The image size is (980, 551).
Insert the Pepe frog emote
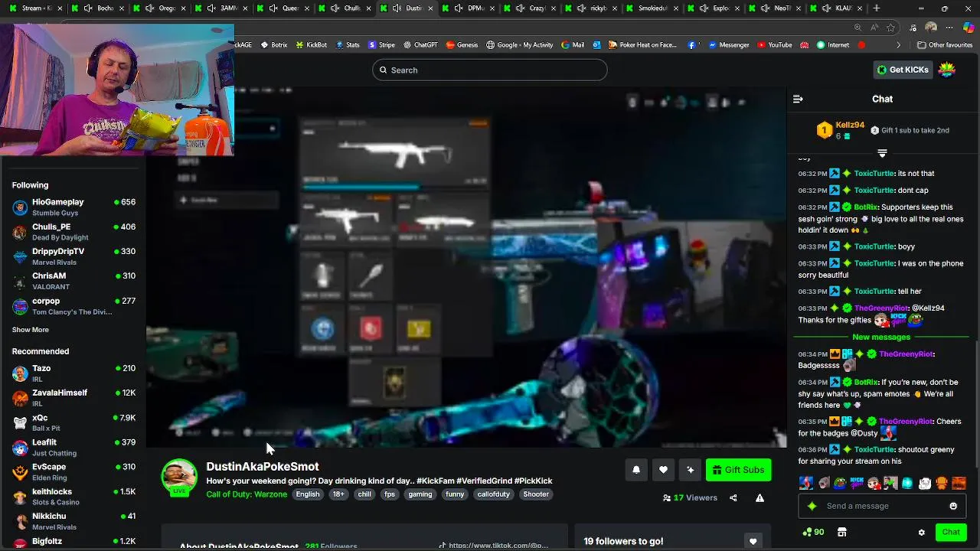840,483
